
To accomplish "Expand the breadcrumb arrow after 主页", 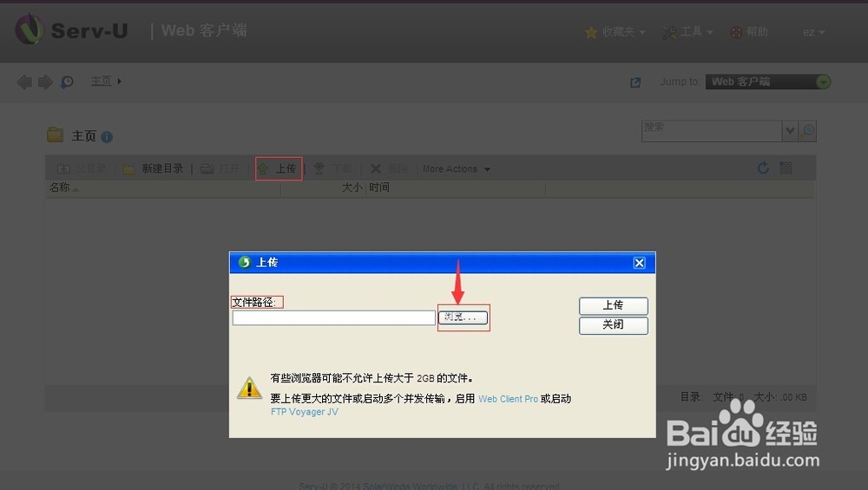I will click(x=119, y=82).
